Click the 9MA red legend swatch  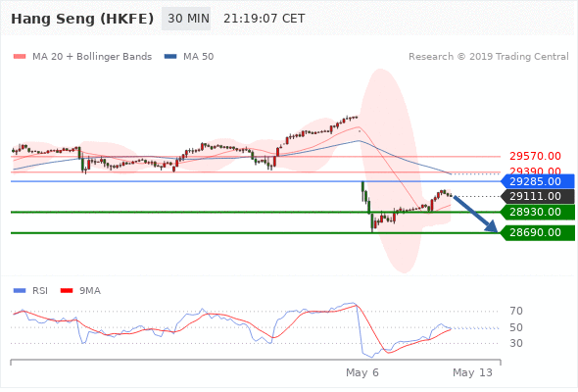pos(67,291)
